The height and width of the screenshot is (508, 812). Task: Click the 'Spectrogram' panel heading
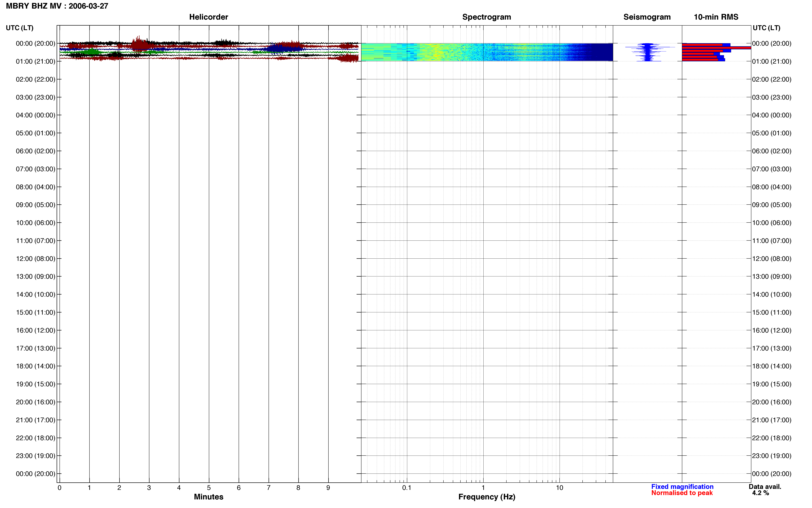pos(487,17)
